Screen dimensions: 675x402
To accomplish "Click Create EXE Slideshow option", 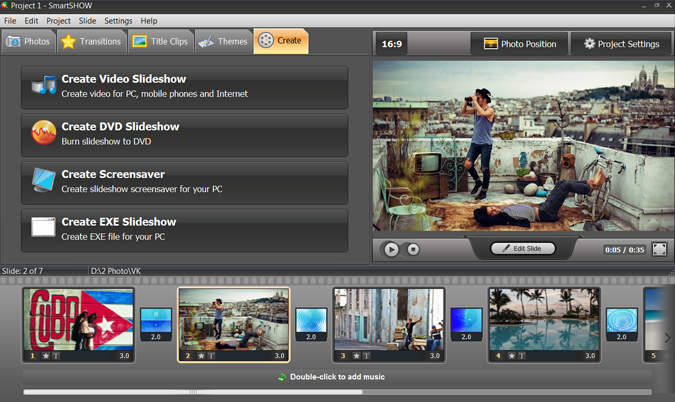I will [x=185, y=230].
